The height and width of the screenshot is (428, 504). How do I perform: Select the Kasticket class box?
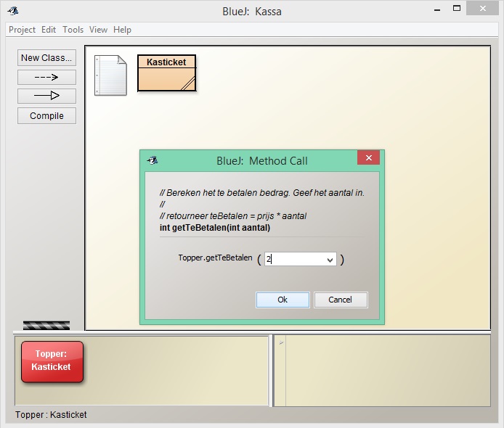pyautogui.click(x=166, y=73)
